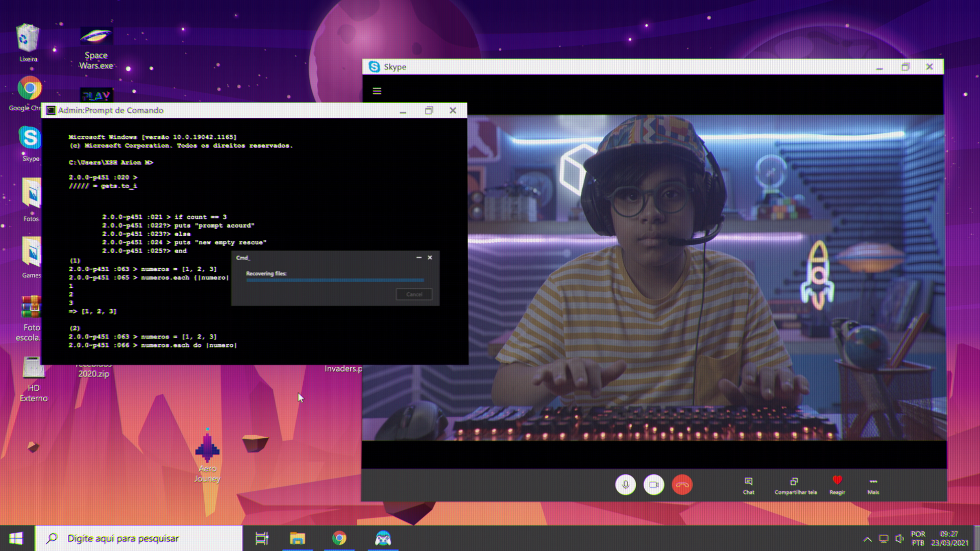The image size is (980, 551).
Task: Open the Skype desktop shortcut
Action: pyautogui.click(x=30, y=143)
